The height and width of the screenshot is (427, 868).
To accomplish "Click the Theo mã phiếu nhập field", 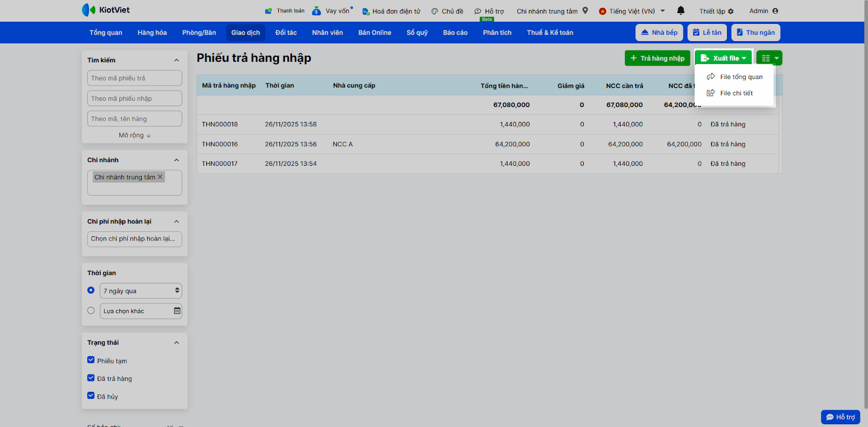I will click(x=135, y=98).
